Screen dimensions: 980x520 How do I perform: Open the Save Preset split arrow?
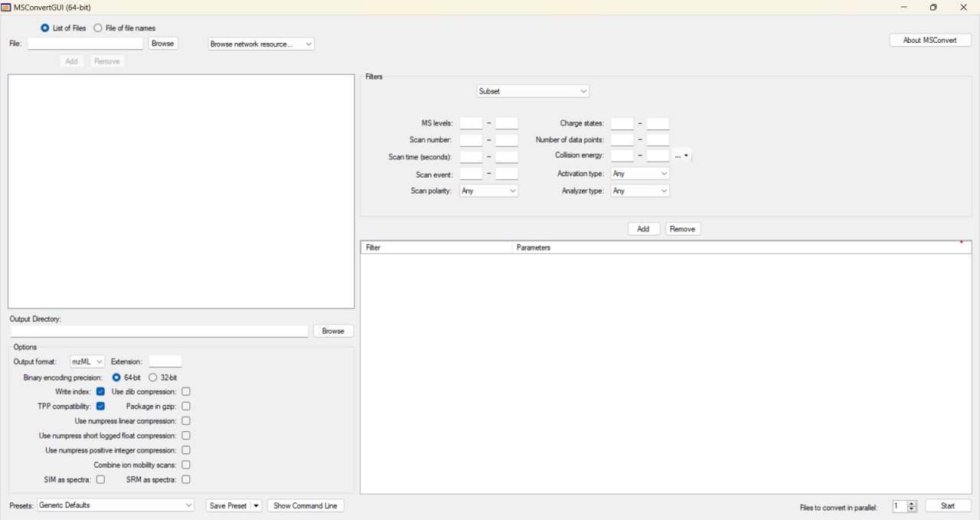click(256, 505)
